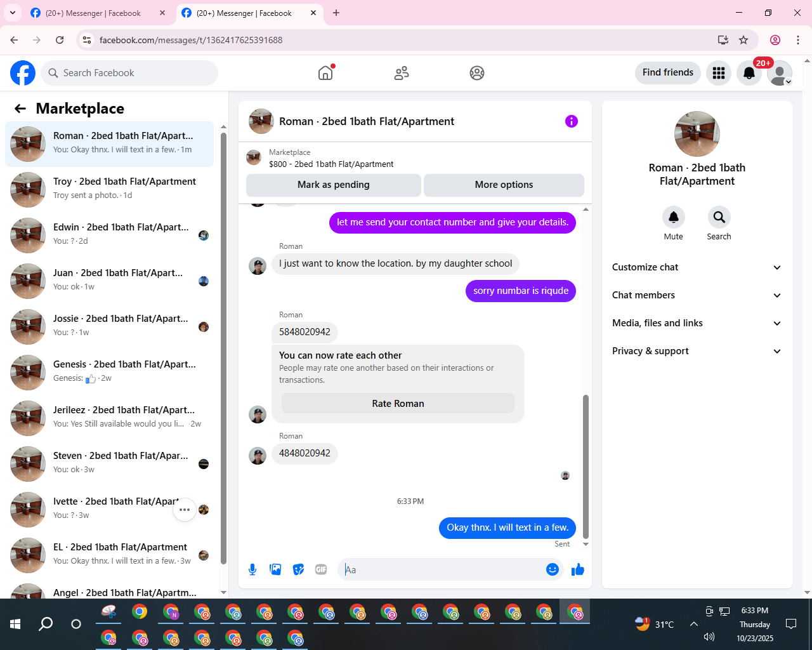
Task: Open site information icon in address bar
Action: coord(88,40)
